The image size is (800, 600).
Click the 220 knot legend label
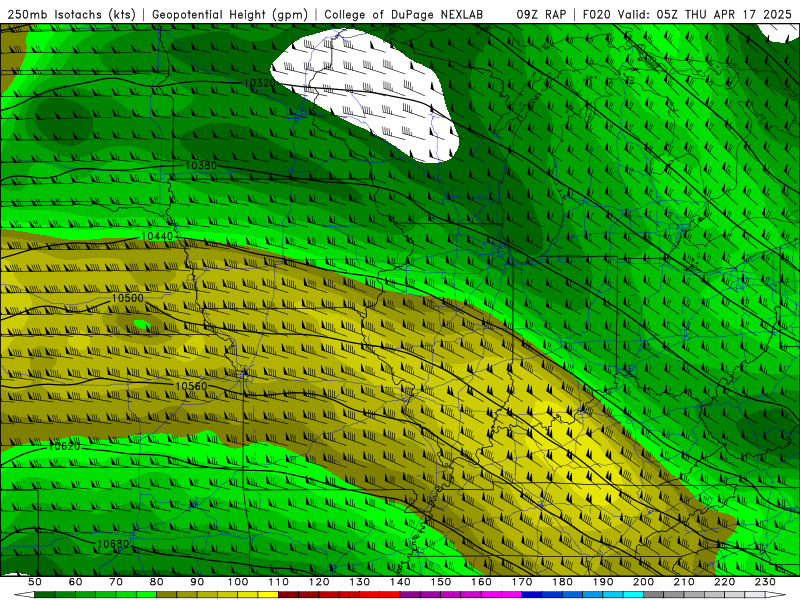click(x=724, y=582)
